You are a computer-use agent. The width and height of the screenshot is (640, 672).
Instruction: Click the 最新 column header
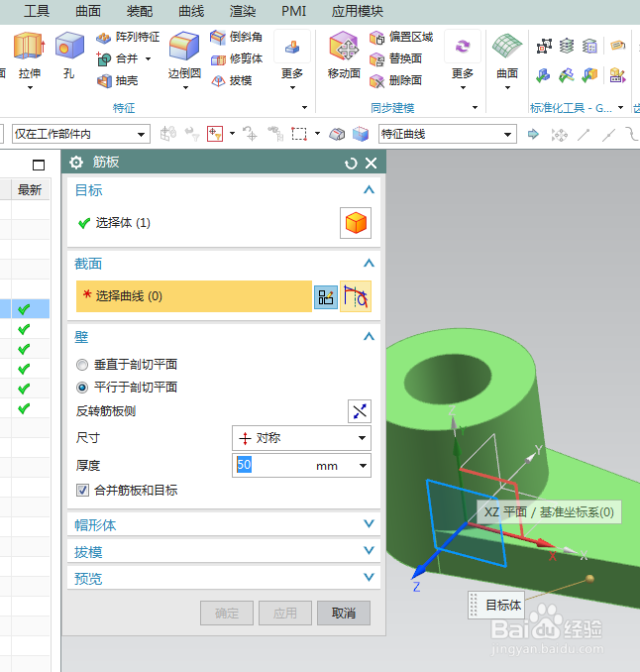(30, 189)
